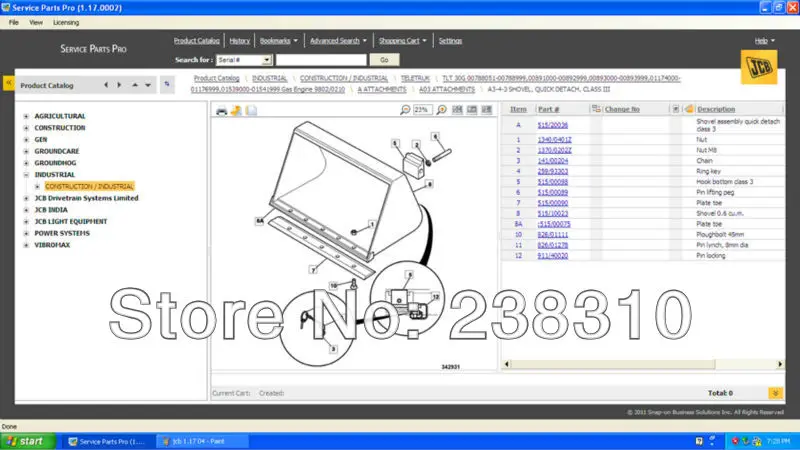Go back with the left arrow in catalog header
The image size is (800, 450).
coord(106,85)
